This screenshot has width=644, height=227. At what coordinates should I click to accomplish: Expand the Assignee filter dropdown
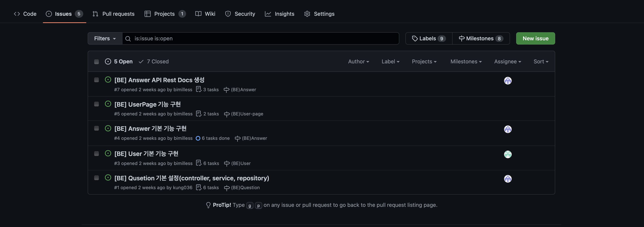pyautogui.click(x=507, y=61)
